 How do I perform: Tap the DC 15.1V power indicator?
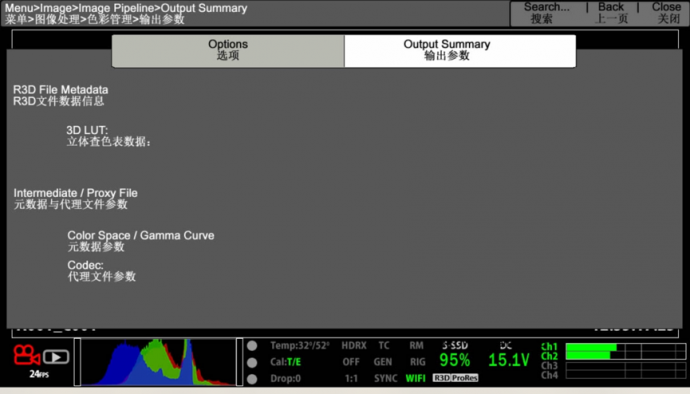(508, 355)
